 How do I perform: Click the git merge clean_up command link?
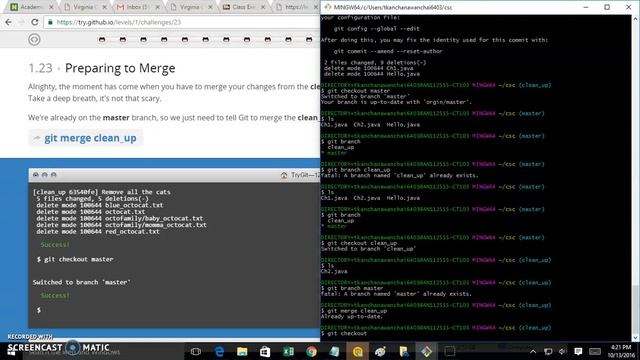click(x=90, y=138)
